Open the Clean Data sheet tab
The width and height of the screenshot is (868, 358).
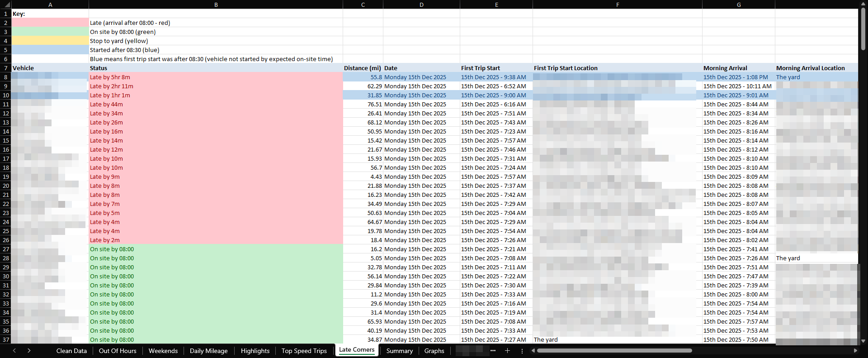coord(71,351)
